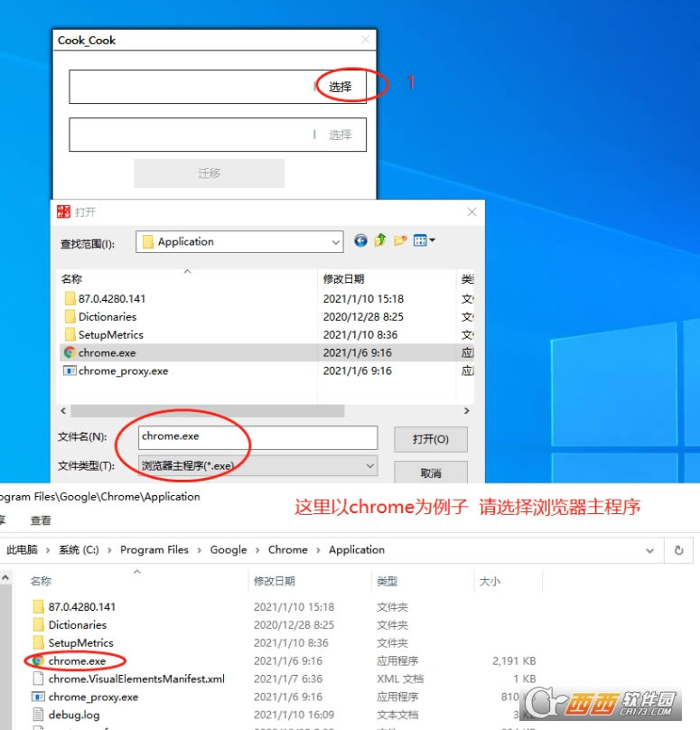Expand the 查找范围 Application folder dropdown

pyautogui.click(x=336, y=242)
